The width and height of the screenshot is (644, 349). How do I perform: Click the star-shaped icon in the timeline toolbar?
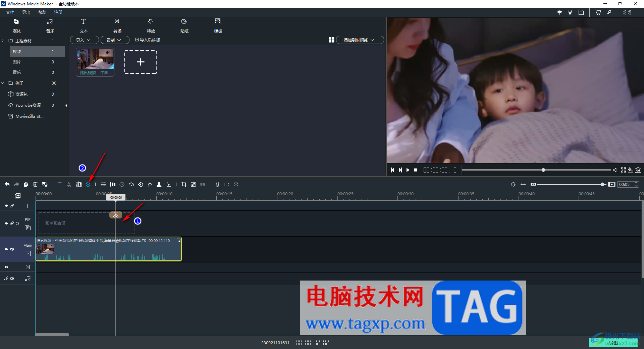click(x=150, y=184)
